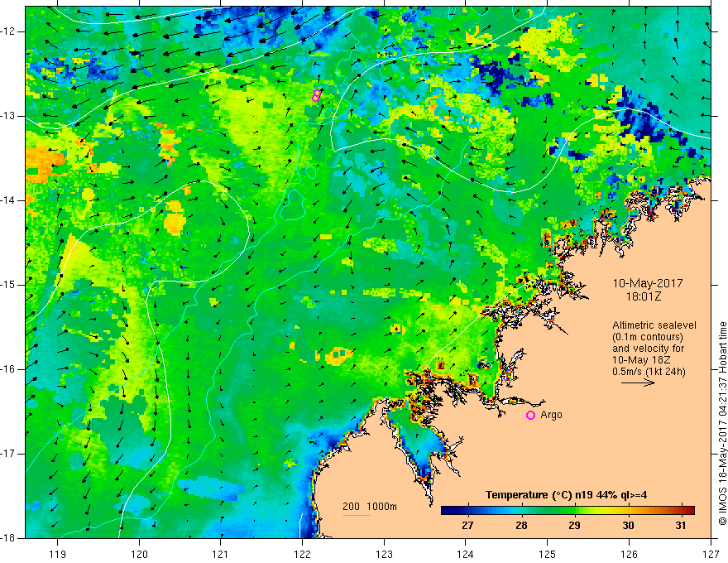Click the "18:01Z" time text

(x=643, y=296)
